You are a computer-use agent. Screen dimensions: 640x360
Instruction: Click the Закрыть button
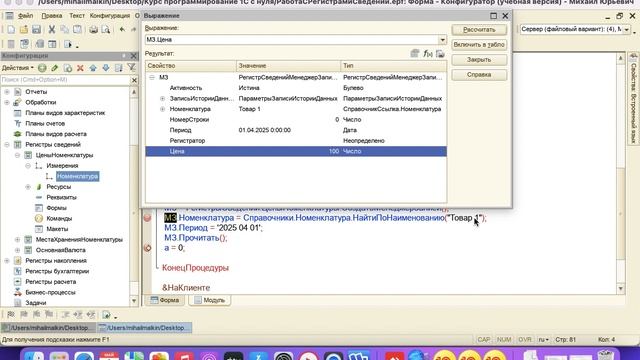479,60
